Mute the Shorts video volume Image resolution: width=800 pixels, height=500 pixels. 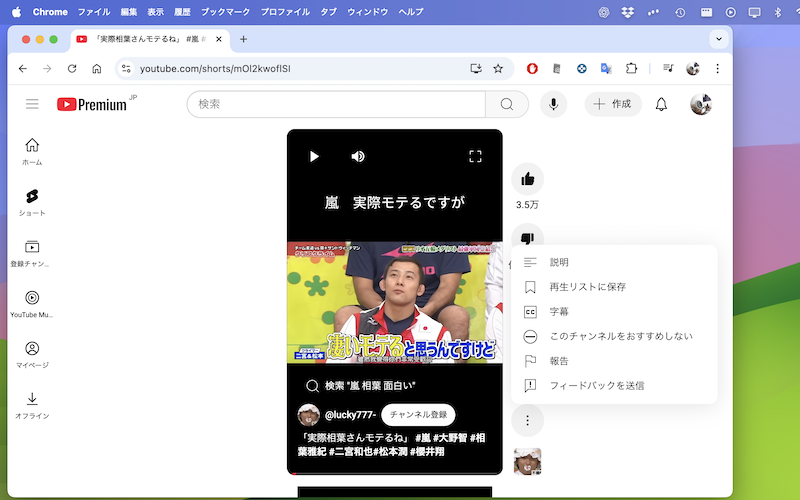[x=358, y=156]
